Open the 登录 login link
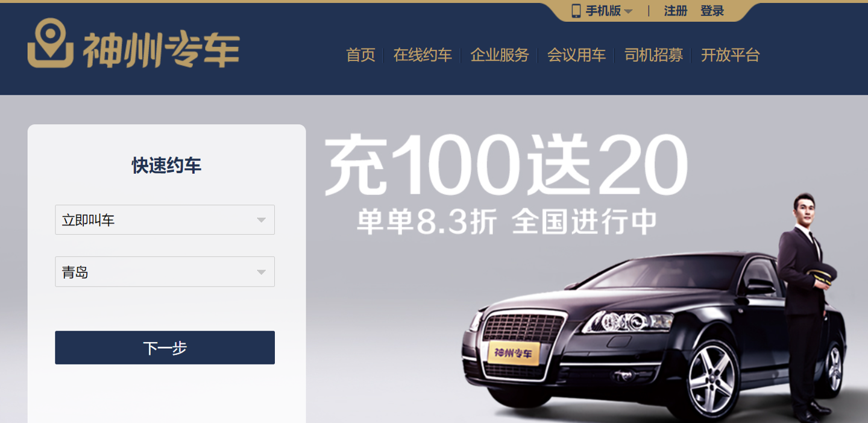Image resolution: width=868 pixels, height=423 pixels. point(712,11)
